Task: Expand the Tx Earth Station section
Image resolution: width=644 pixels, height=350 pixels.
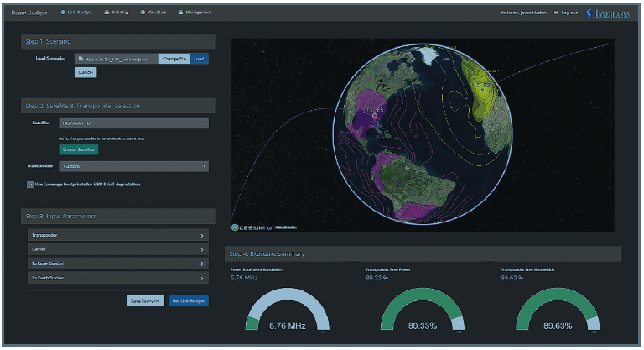Action: [x=118, y=264]
